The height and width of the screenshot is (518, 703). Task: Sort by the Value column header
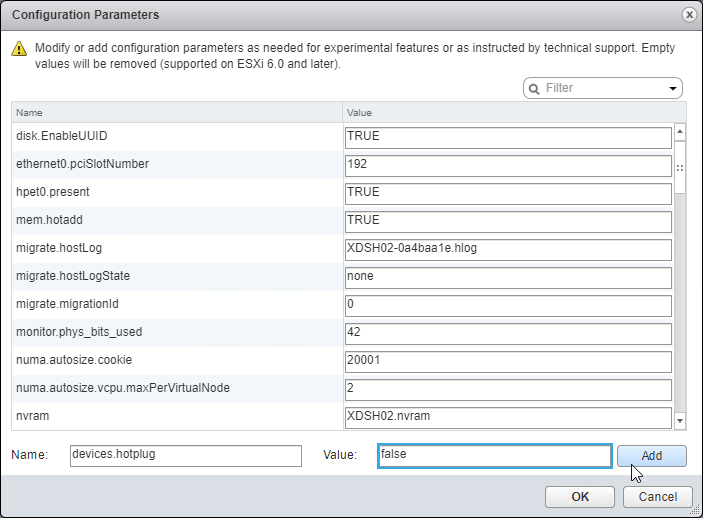508,113
